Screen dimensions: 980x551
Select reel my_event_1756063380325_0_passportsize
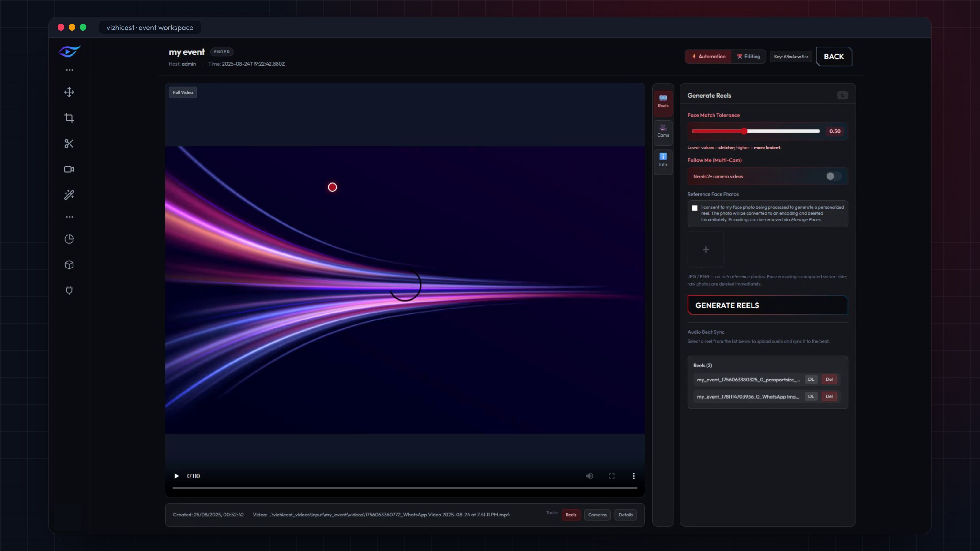748,380
